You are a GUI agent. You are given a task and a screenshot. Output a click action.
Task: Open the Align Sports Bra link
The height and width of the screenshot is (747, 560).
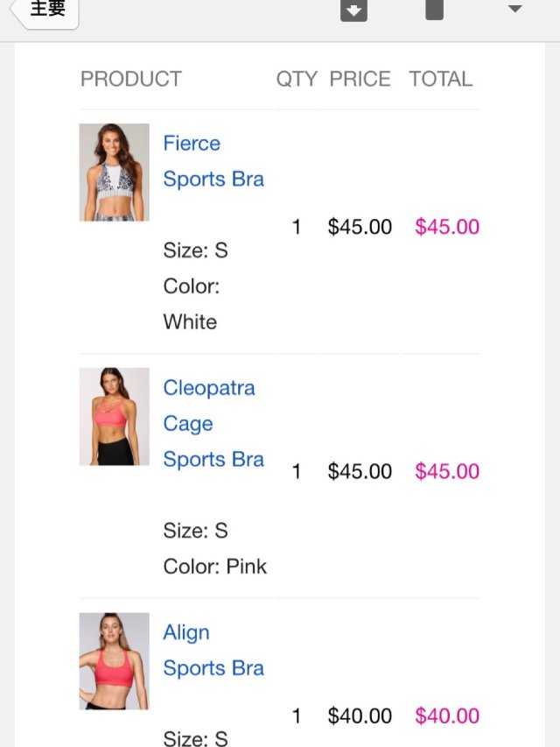(x=213, y=651)
